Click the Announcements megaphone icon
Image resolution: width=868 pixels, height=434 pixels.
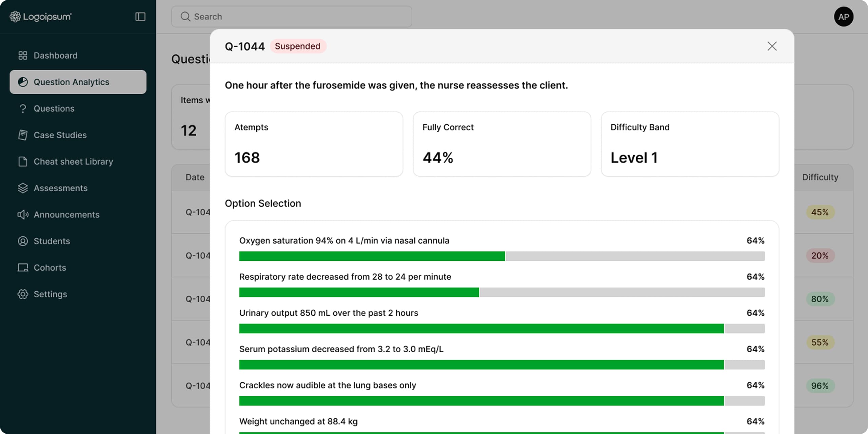click(23, 214)
